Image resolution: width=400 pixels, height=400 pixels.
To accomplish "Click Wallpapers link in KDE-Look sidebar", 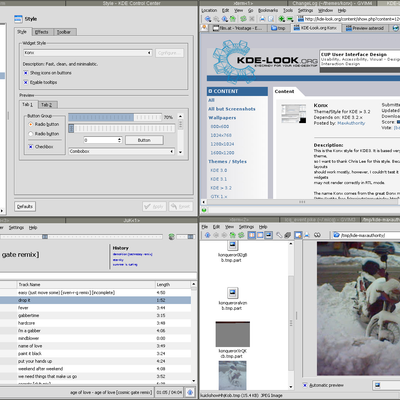I will 222,118.
